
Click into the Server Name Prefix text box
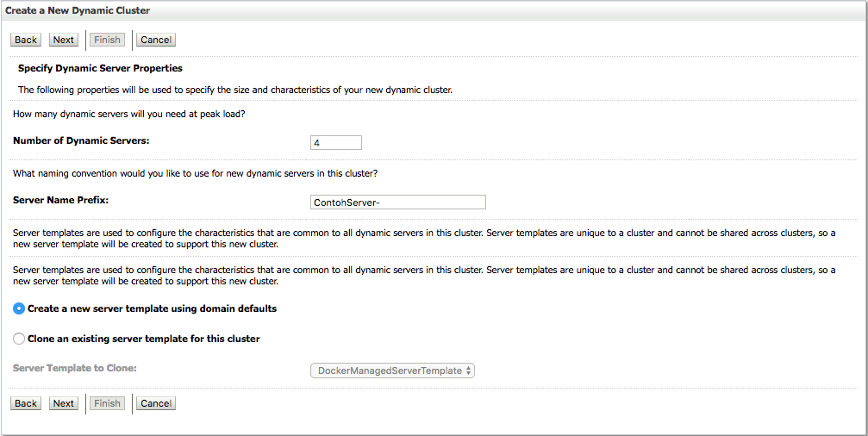(398, 202)
